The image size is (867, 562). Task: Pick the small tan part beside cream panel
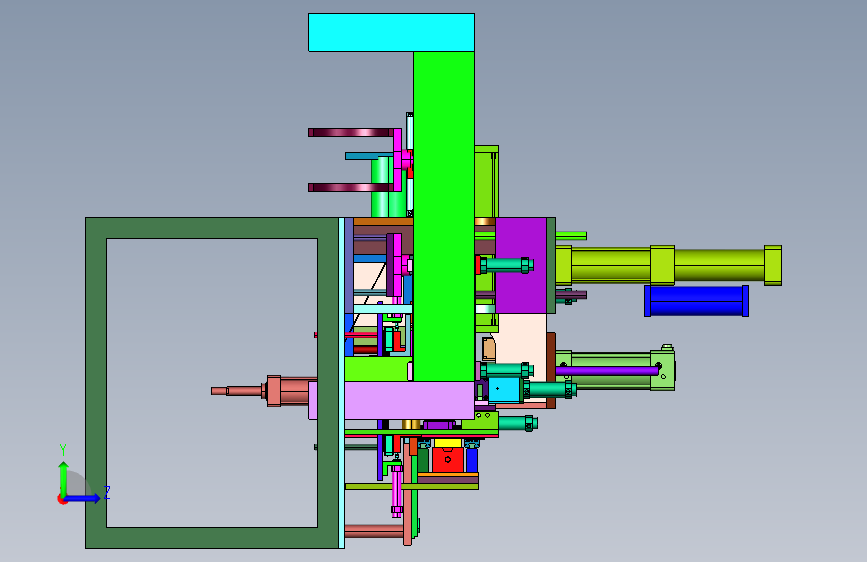489,348
